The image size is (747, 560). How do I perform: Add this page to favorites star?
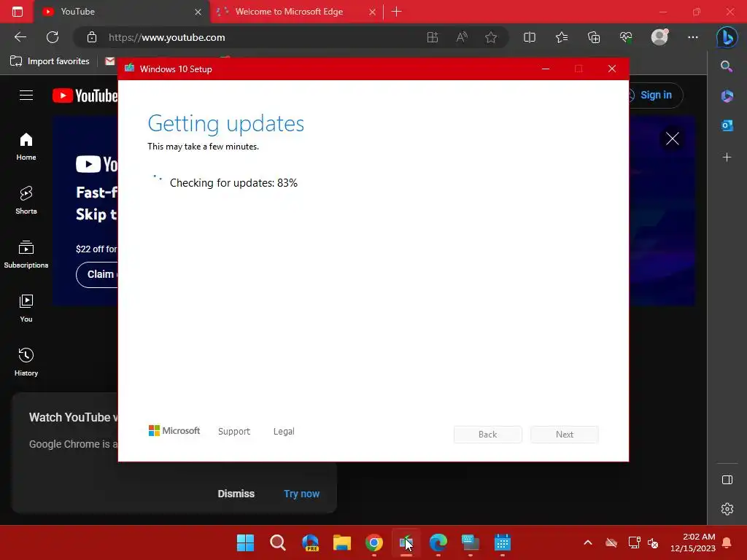[491, 37]
